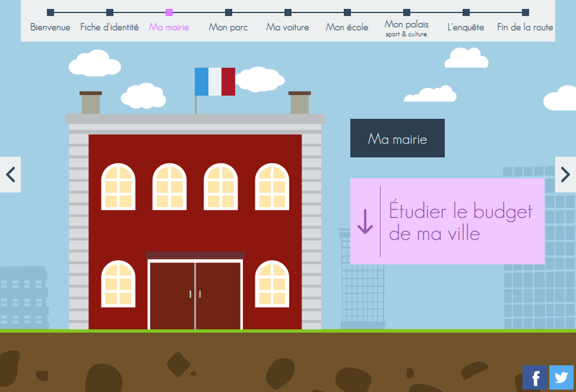Go to the Mon parc step
The width and height of the screenshot is (576, 392).
click(x=228, y=27)
